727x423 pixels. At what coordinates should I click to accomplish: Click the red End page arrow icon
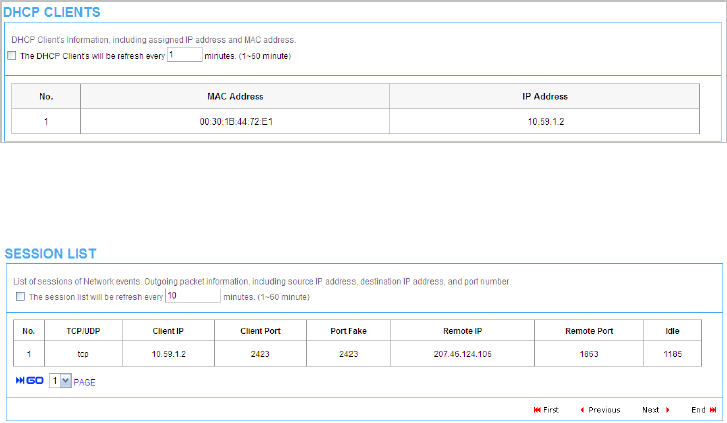pos(713,410)
